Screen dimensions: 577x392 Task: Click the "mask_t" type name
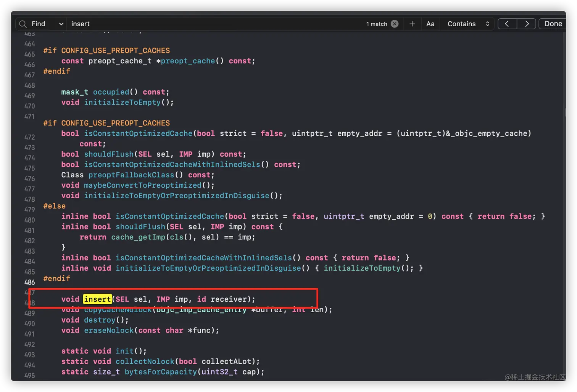click(x=75, y=92)
